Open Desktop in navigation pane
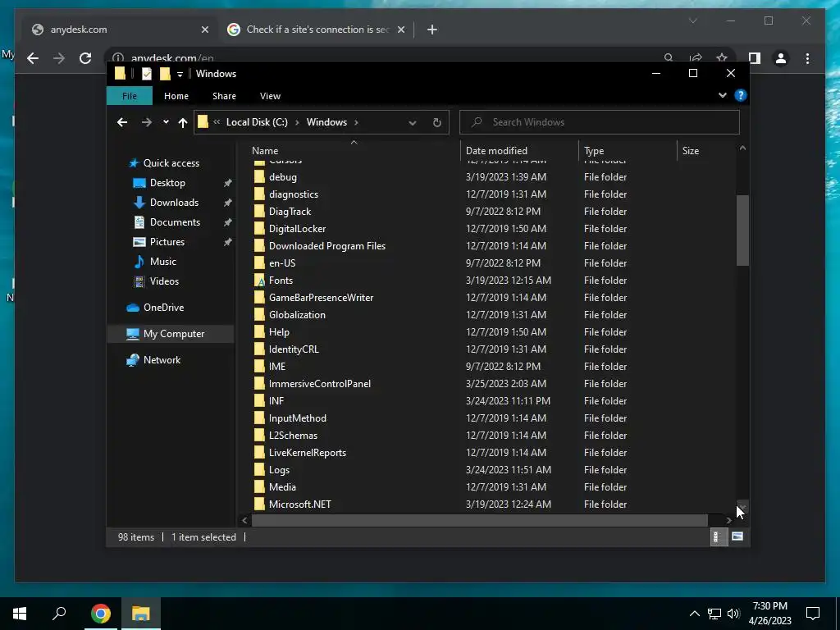Screen dimensions: 840x630 point(167,183)
